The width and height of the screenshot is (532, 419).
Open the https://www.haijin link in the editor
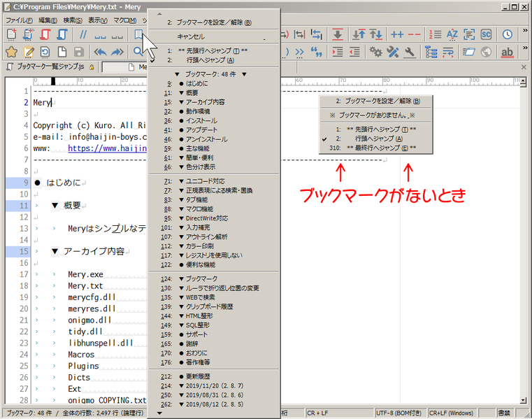[107, 148]
